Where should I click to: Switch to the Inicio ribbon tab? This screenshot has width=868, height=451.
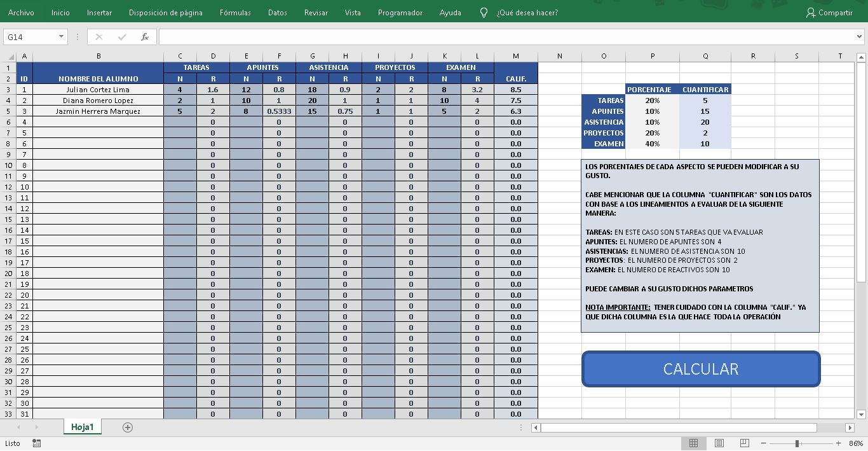pyautogui.click(x=60, y=12)
